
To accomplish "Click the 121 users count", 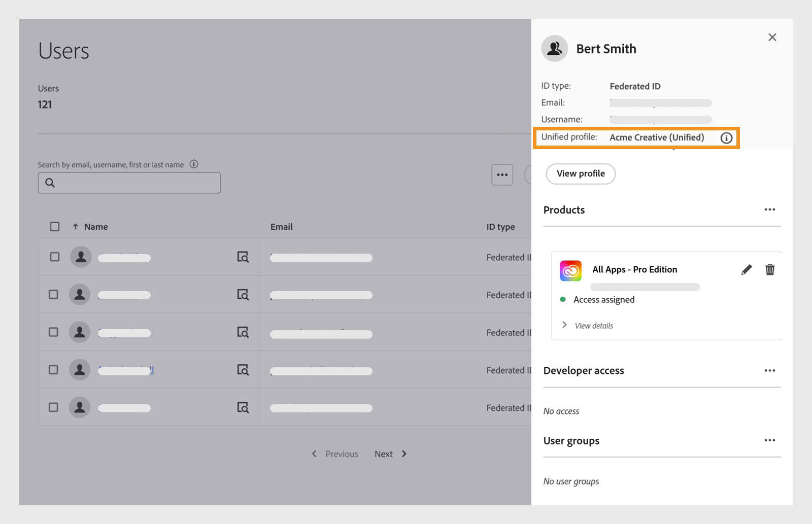I will coord(45,104).
